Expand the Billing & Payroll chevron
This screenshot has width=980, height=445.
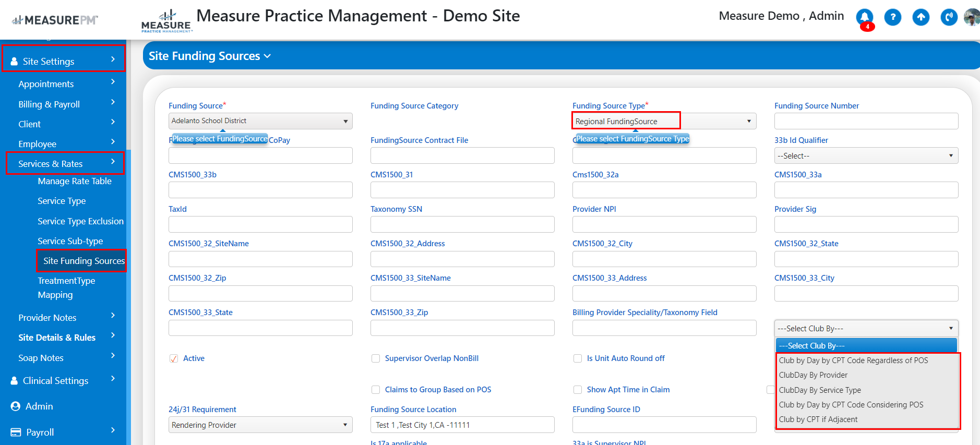coord(113,102)
